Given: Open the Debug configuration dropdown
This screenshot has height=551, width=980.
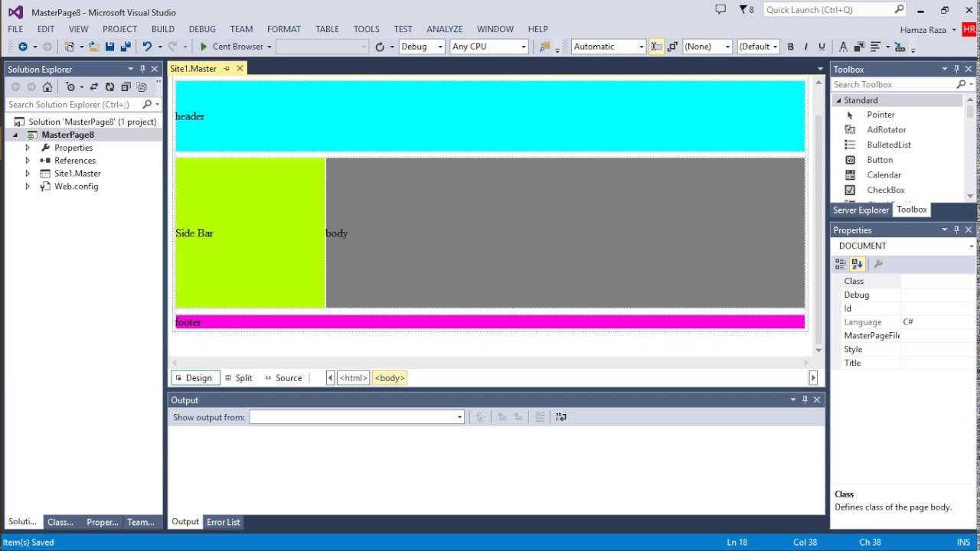Looking at the screenshot, I should pyautogui.click(x=422, y=47).
